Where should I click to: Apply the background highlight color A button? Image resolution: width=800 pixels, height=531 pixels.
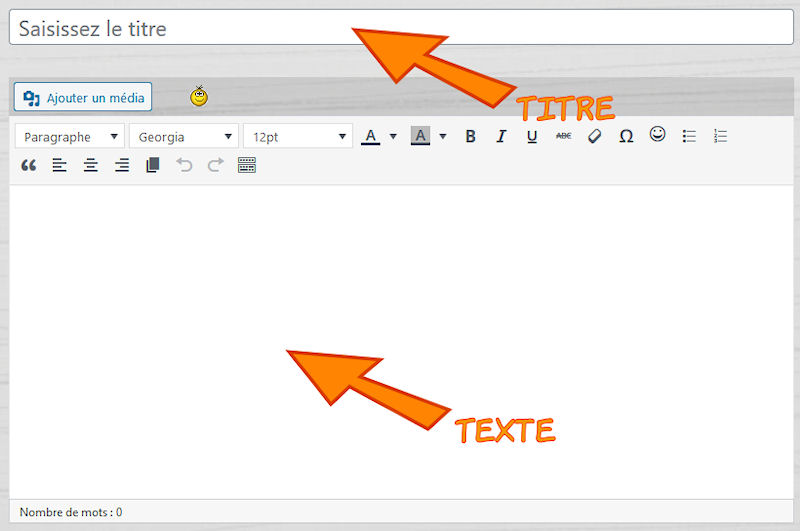(420, 136)
